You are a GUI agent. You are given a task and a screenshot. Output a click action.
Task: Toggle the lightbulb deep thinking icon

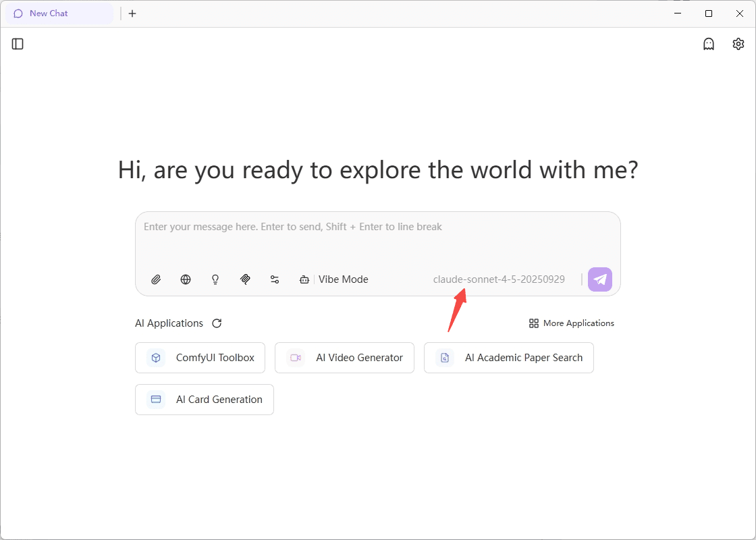pyautogui.click(x=215, y=279)
